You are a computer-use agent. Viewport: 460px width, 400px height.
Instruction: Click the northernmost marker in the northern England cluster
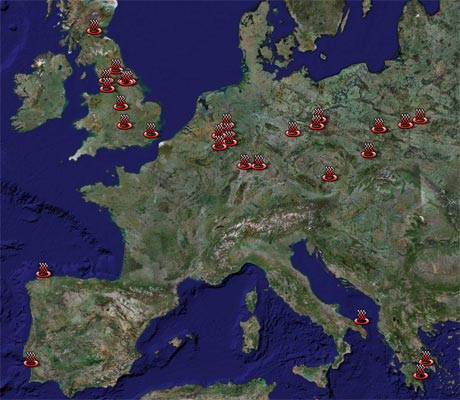(x=116, y=67)
